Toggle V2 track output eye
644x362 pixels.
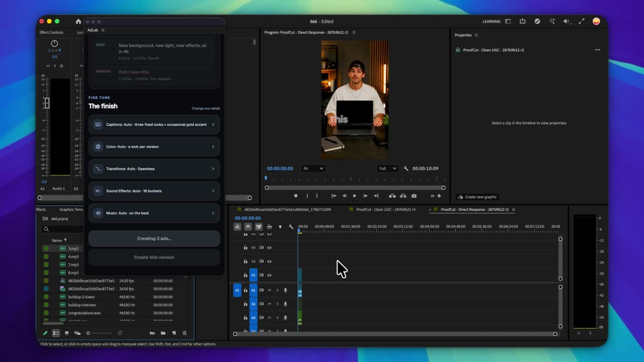click(269, 261)
